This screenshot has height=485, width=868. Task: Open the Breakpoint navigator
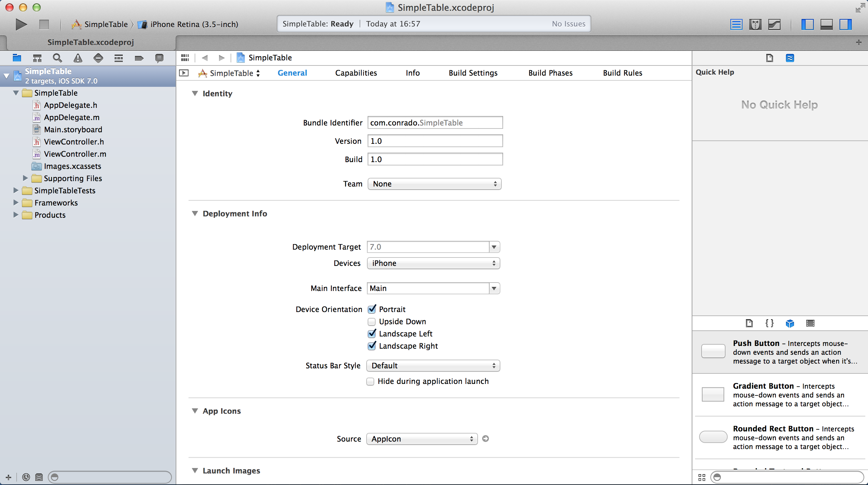click(x=139, y=58)
